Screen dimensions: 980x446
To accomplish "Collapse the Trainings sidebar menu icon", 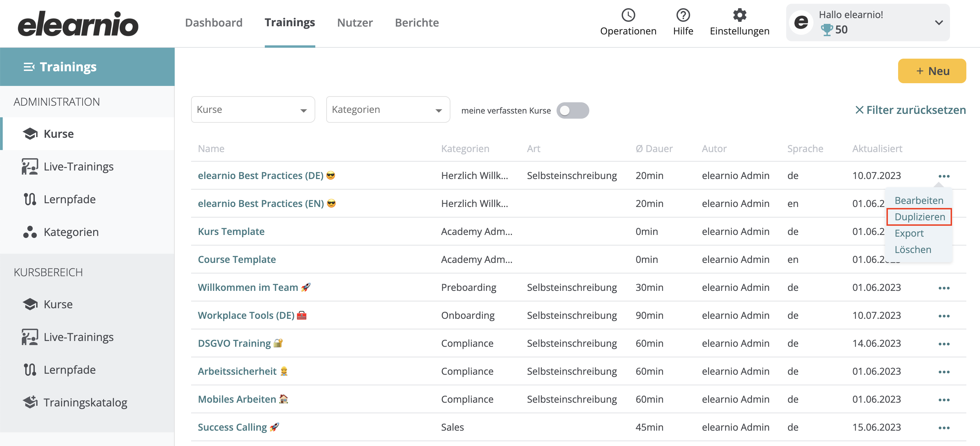I will click(x=29, y=67).
